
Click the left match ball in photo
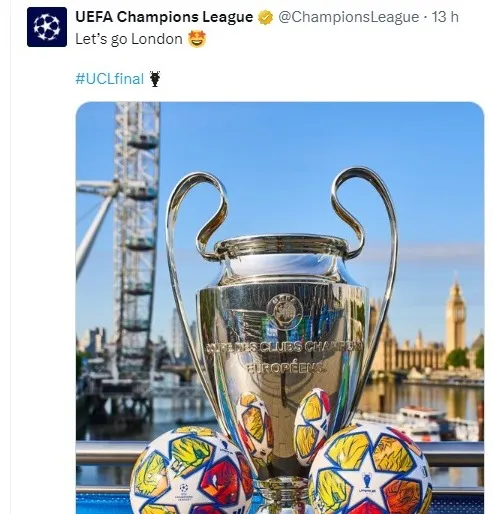click(191, 473)
